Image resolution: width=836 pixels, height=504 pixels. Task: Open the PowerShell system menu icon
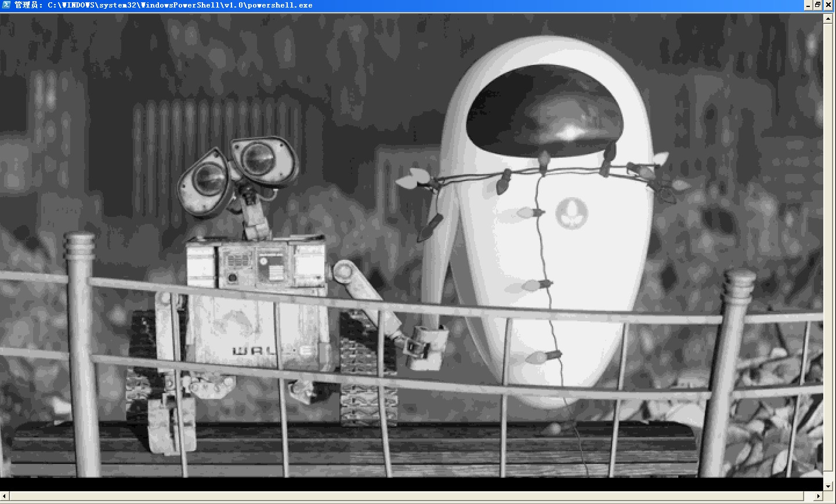click(x=6, y=5)
